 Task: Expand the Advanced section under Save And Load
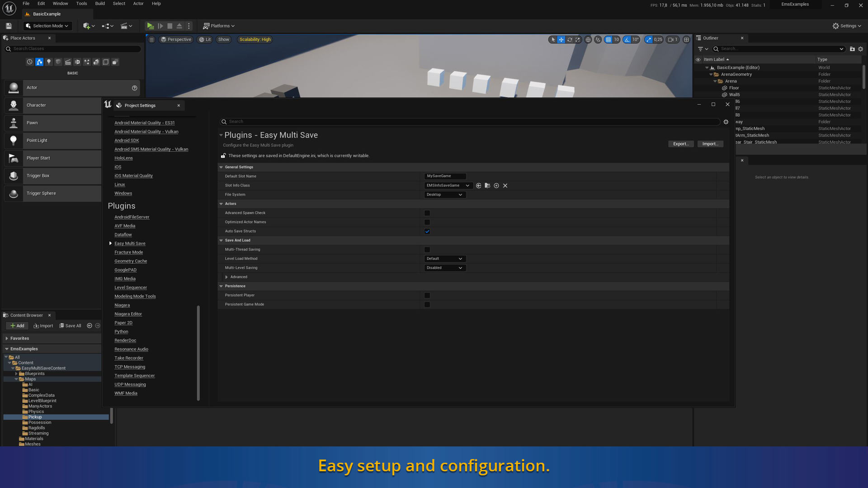click(226, 277)
